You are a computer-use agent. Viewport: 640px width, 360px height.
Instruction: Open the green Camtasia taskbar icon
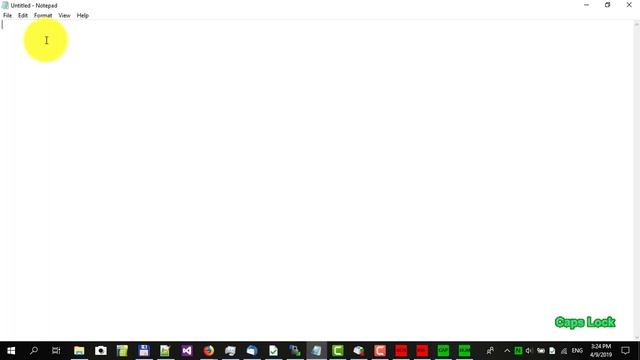coord(338,351)
